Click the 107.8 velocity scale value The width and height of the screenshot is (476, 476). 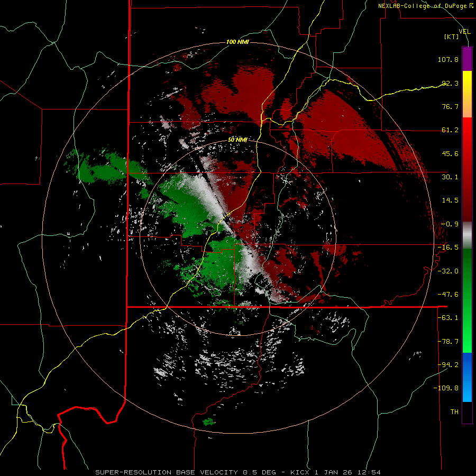(x=448, y=59)
